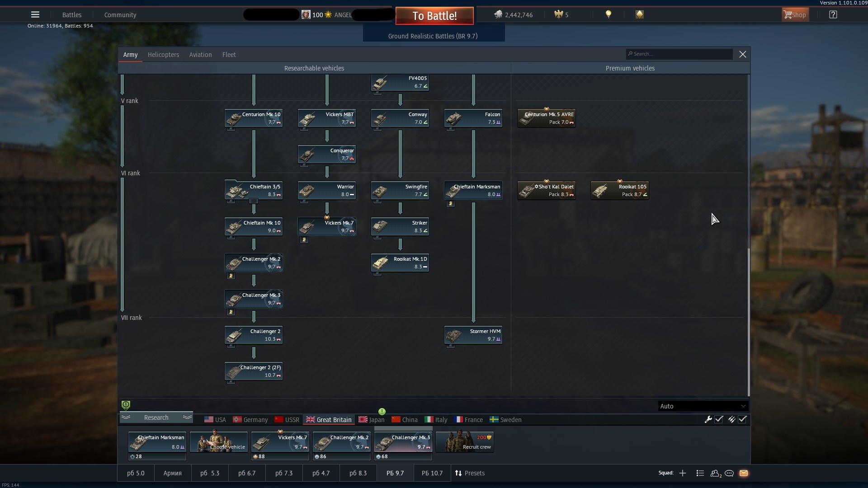Open the mail envelope icon

(x=744, y=473)
